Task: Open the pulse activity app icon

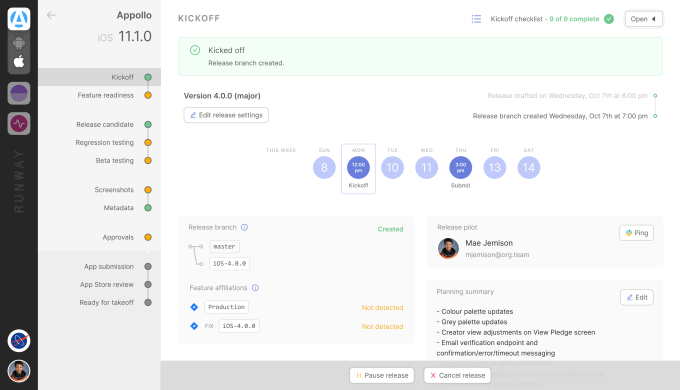Action: [19, 124]
